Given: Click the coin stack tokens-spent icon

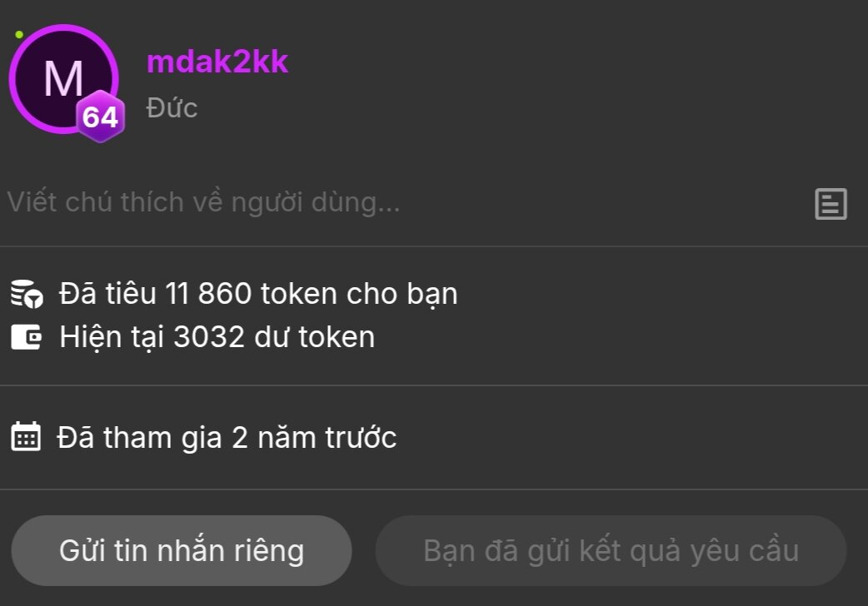Looking at the screenshot, I should coord(27,293).
